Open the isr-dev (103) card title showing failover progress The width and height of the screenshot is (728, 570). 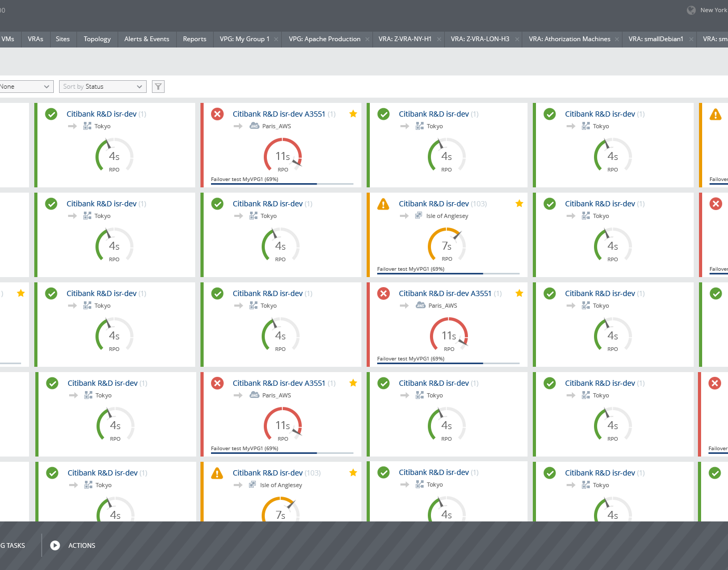tap(434, 204)
